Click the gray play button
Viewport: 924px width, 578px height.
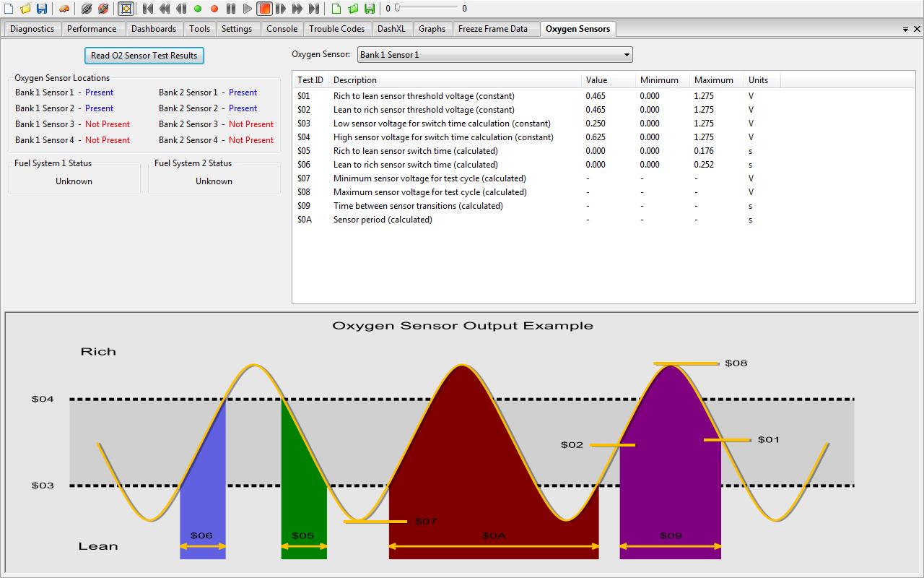click(x=248, y=9)
